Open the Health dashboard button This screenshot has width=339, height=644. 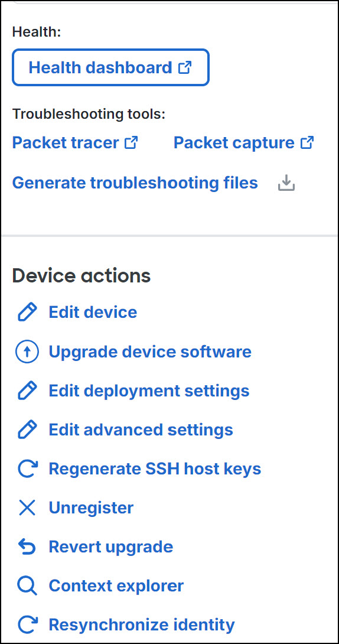[x=110, y=67]
